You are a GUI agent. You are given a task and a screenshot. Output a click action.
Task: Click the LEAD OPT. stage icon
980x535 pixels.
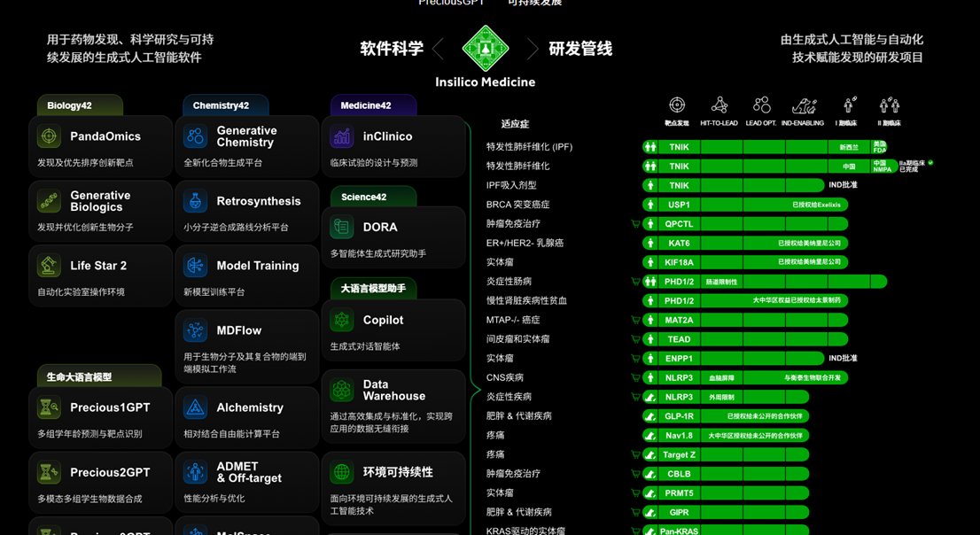[762, 105]
